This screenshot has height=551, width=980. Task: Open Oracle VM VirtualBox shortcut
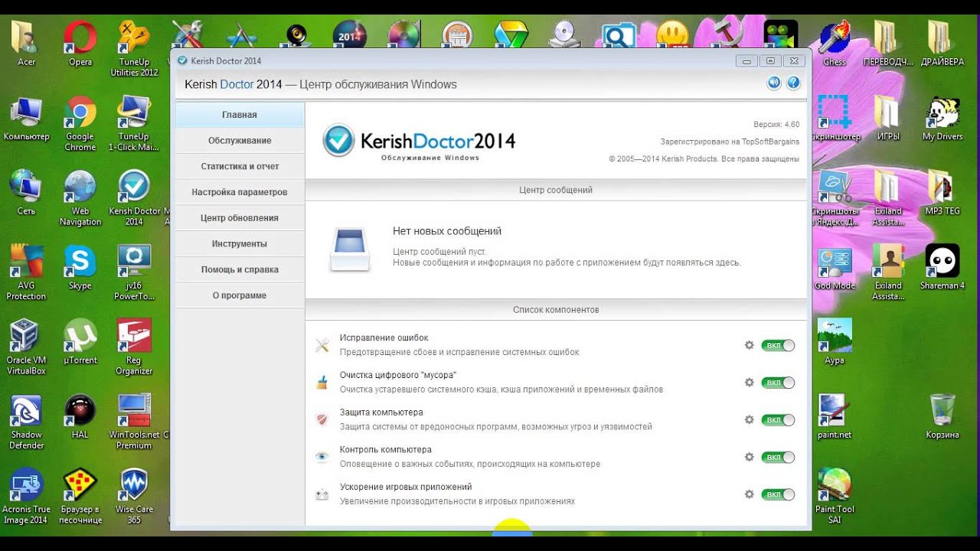(26, 347)
